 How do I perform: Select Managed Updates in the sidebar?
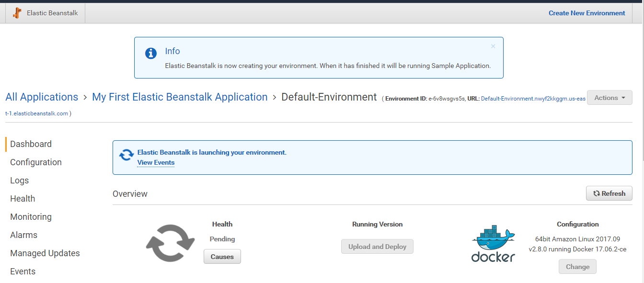click(x=45, y=253)
